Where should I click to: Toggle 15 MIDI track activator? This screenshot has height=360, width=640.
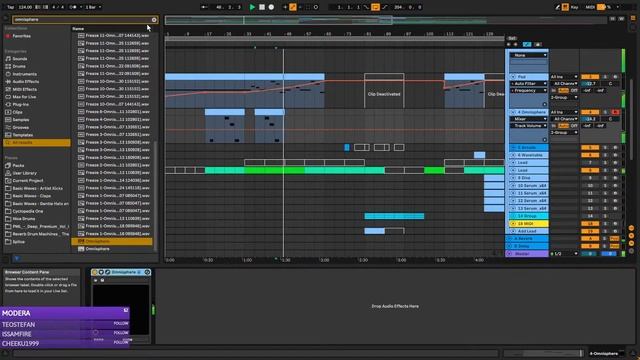(590, 224)
